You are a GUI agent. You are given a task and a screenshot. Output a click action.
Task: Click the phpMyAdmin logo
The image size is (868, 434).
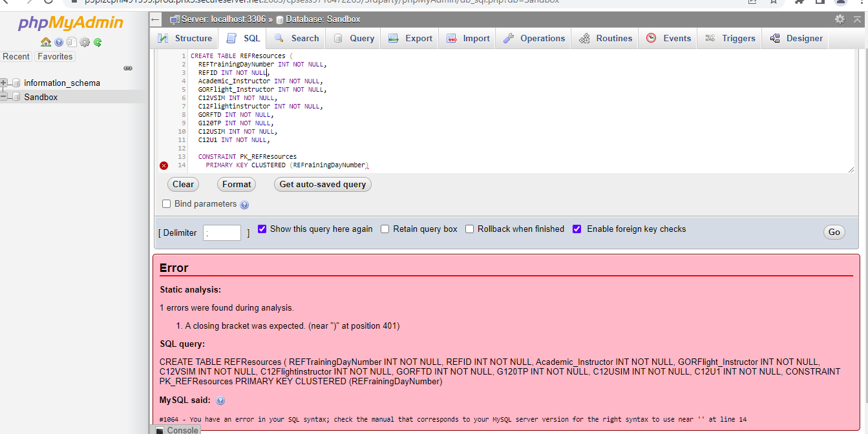coord(70,23)
